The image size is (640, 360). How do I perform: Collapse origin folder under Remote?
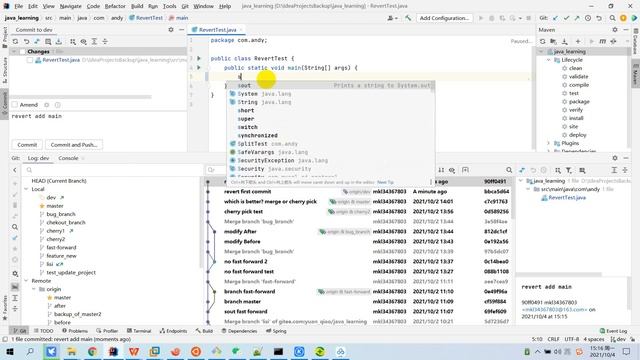[34, 289]
